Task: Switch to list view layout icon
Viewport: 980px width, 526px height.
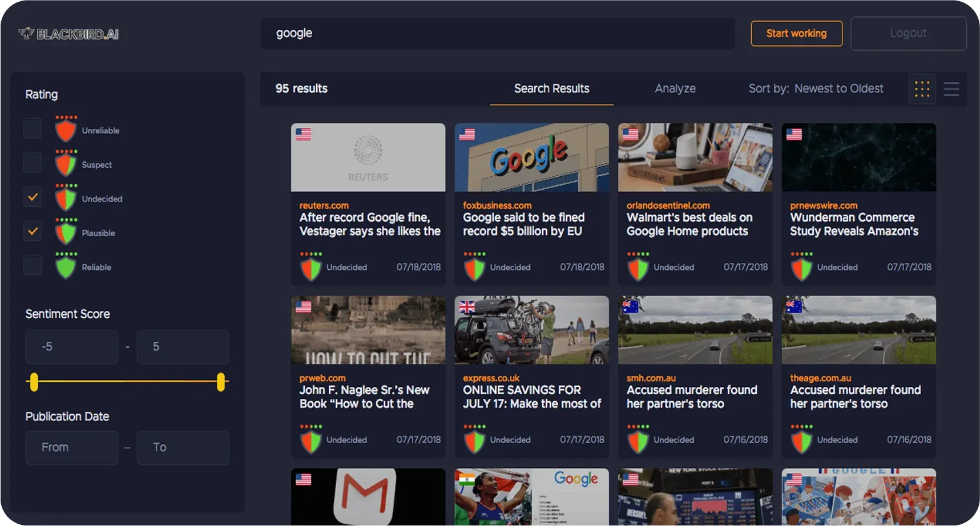Action: tap(951, 89)
